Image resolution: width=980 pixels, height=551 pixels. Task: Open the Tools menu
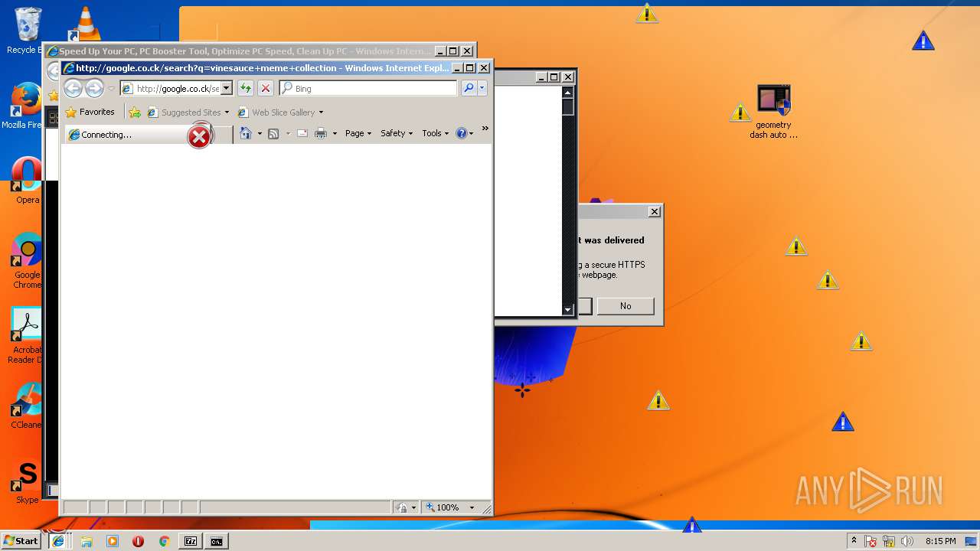[x=435, y=133]
